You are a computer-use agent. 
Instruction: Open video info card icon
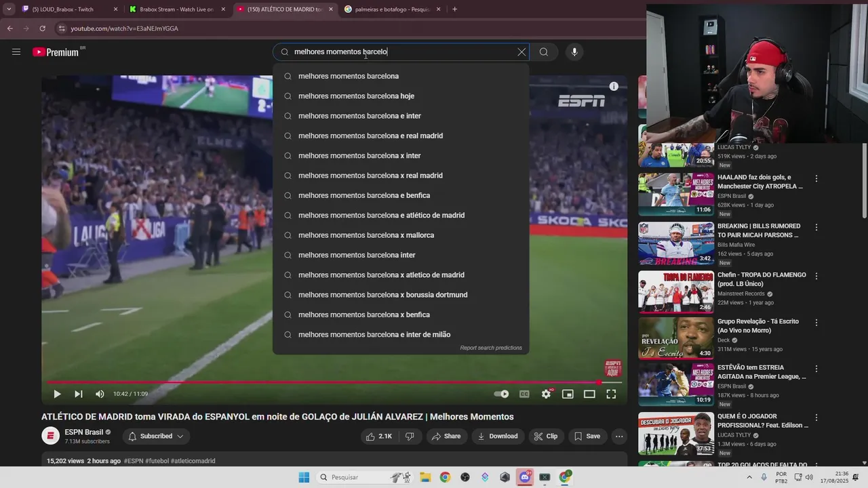[614, 86]
